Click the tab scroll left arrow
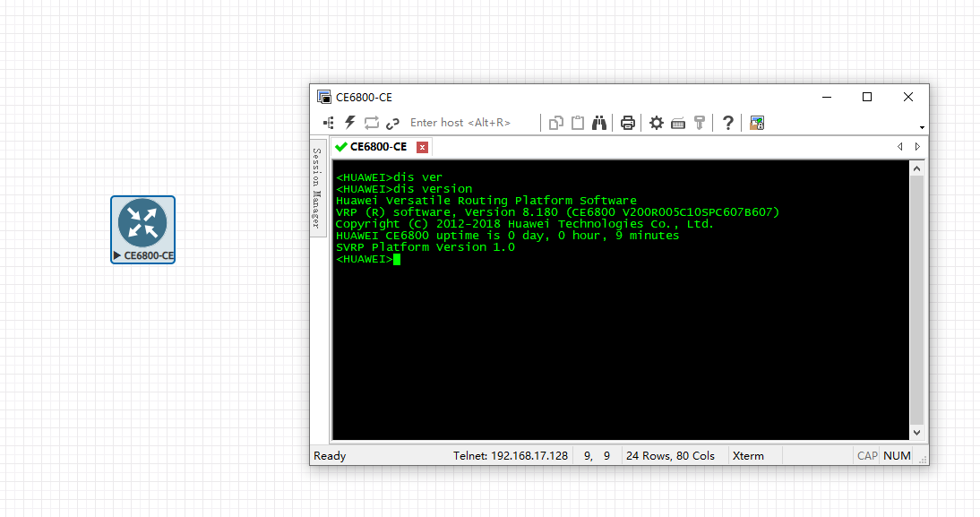This screenshot has width=980, height=517. click(x=900, y=146)
